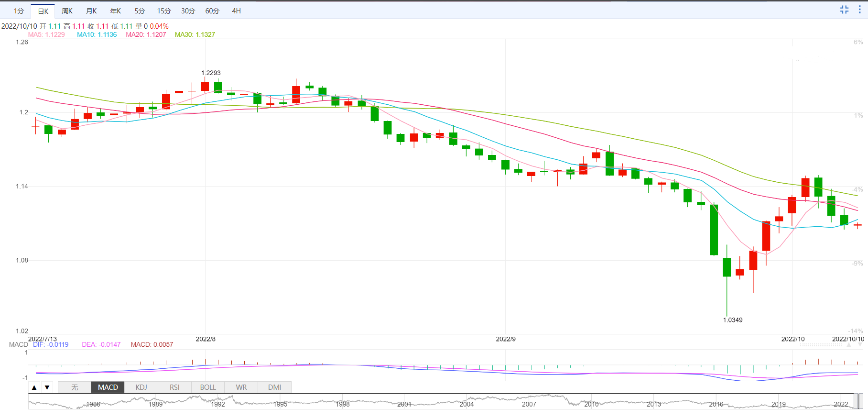Click the 2022/8 date axis label
Screen dimensions: 868x419
click(206, 339)
